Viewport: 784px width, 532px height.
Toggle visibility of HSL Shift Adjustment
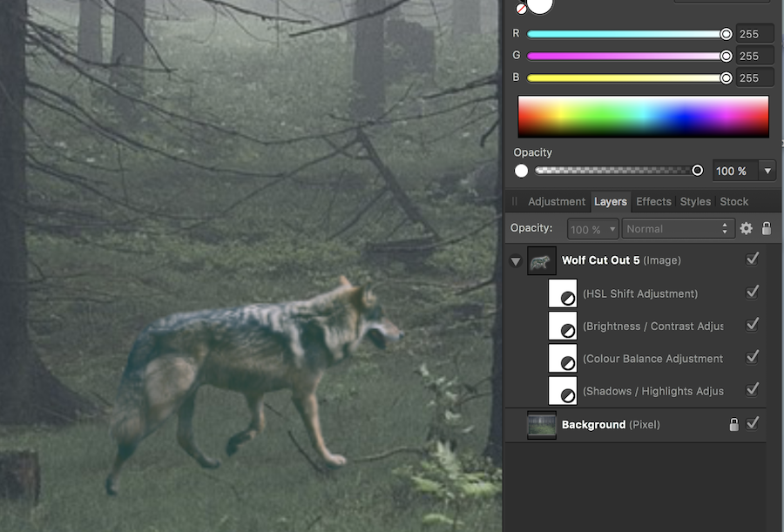(753, 293)
